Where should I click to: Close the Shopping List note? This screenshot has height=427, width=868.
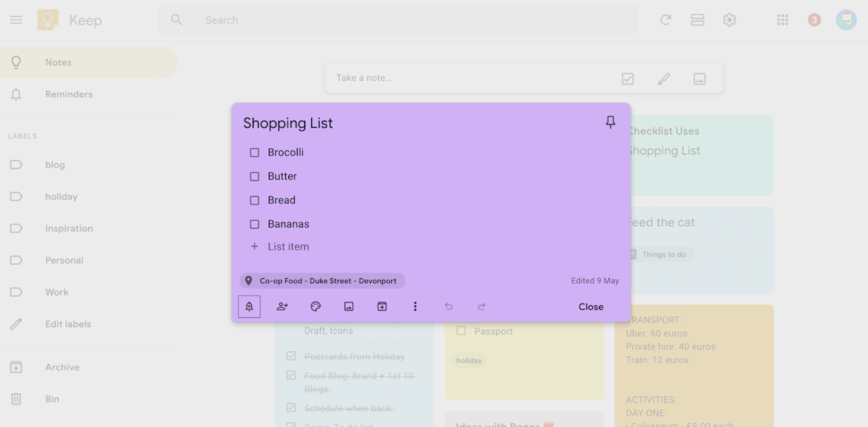pyautogui.click(x=591, y=307)
